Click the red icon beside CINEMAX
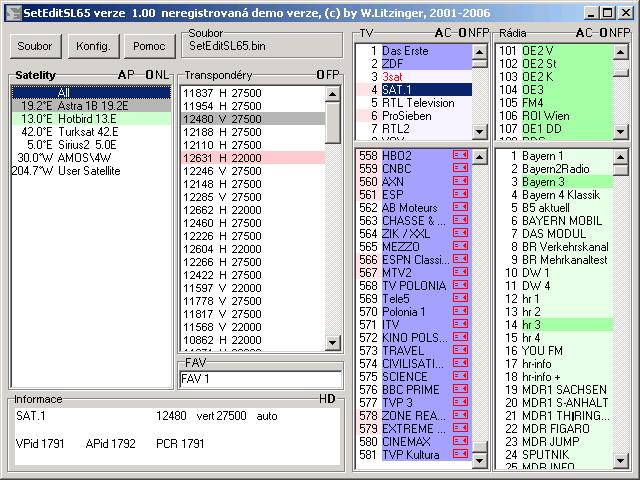Viewport: 640px width, 480px height. (460, 442)
